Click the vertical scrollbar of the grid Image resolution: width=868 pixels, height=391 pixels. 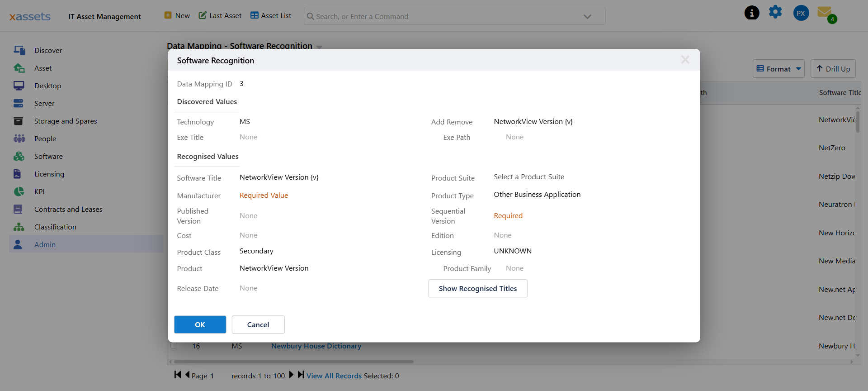[x=858, y=122]
